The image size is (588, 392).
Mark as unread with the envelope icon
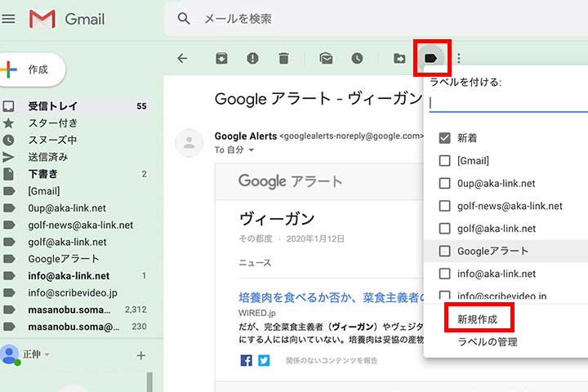pyautogui.click(x=326, y=58)
